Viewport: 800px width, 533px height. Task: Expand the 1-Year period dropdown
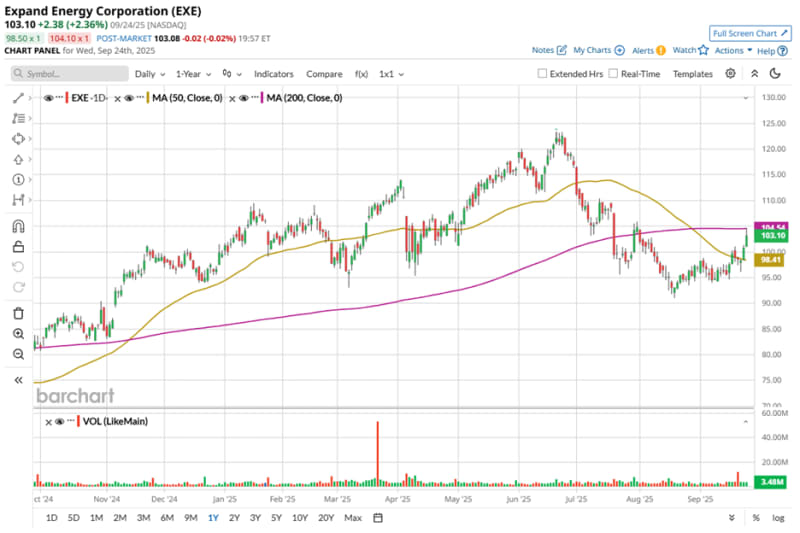pos(194,74)
